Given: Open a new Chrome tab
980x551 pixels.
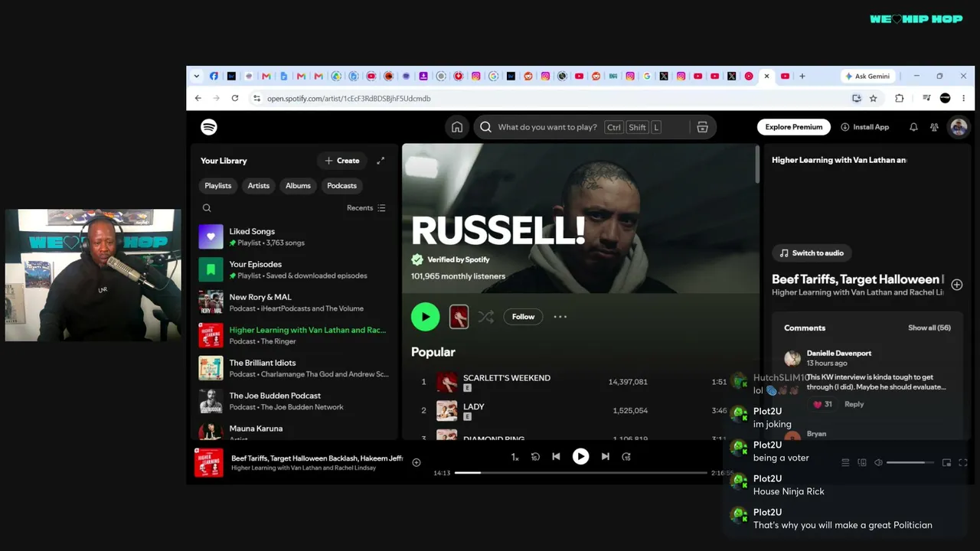Looking at the screenshot, I should (x=802, y=77).
